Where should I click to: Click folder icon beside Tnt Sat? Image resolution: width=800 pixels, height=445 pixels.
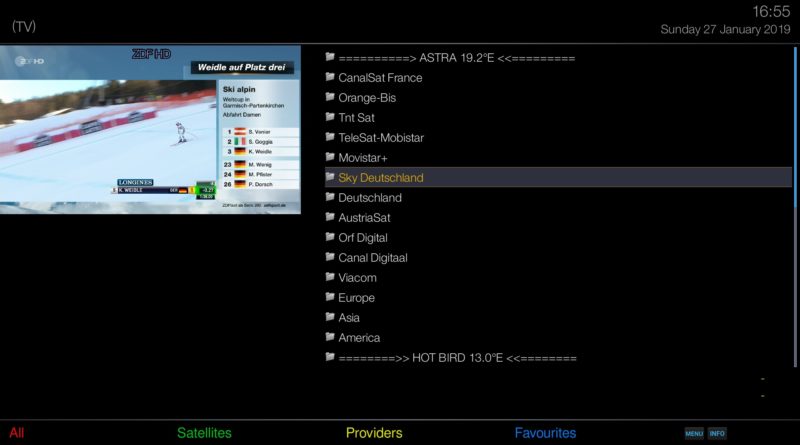coord(330,116)
